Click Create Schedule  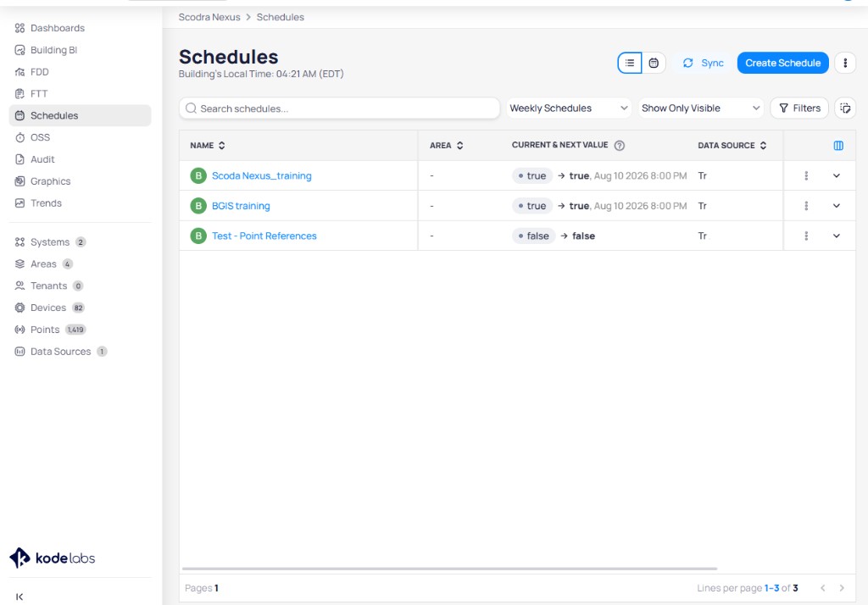click(x=782, y=63)
